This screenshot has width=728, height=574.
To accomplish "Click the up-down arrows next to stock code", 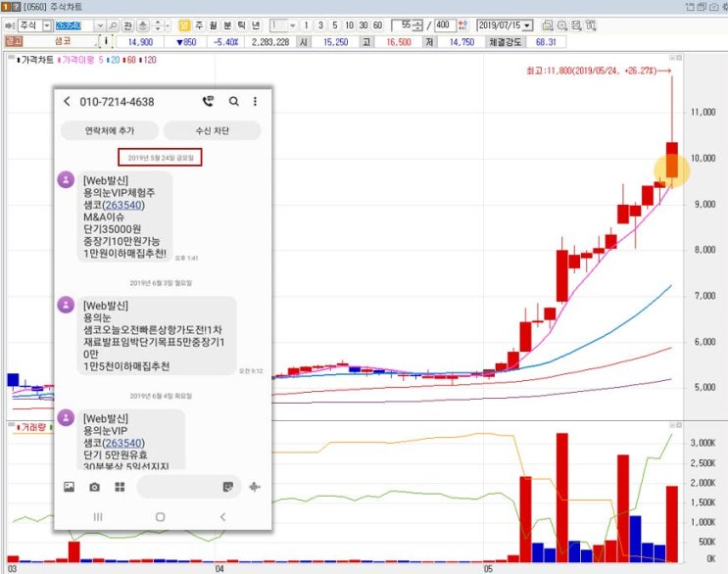I will pos(158,25).
